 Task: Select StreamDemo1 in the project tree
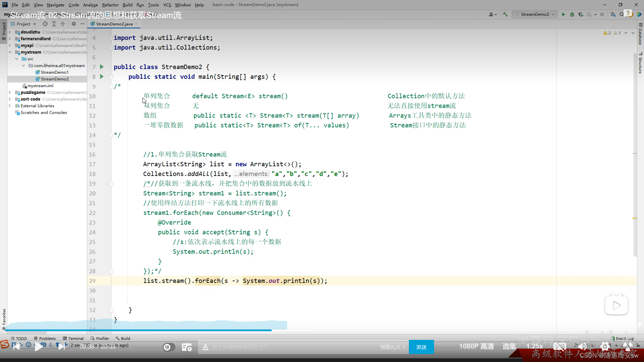(54, 72)
